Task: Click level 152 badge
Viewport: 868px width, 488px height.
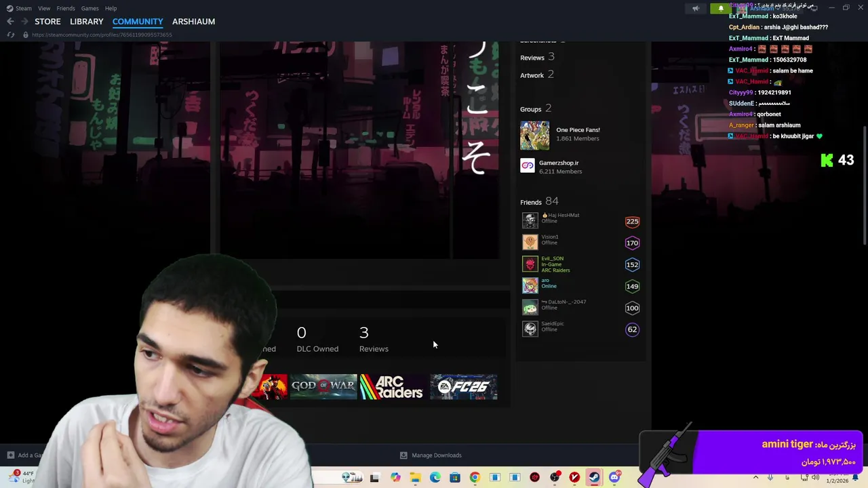Action: pos(632,264)
